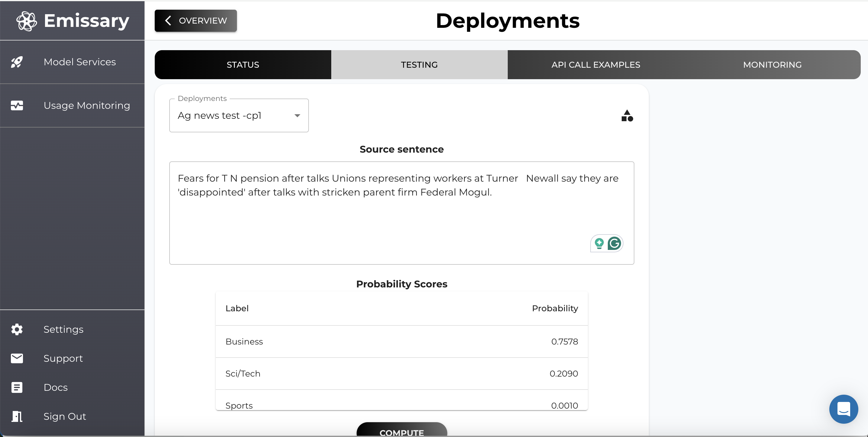
Task: Click the back chevron in Overview button
Action: 168,21
